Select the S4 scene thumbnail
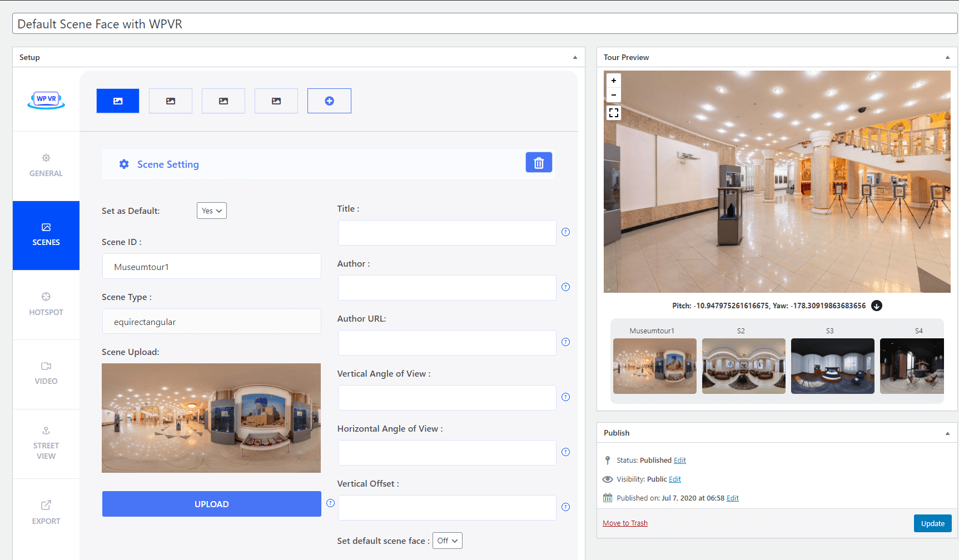The image size is (959, 560). pyautogui.click(x=912, y=366)
